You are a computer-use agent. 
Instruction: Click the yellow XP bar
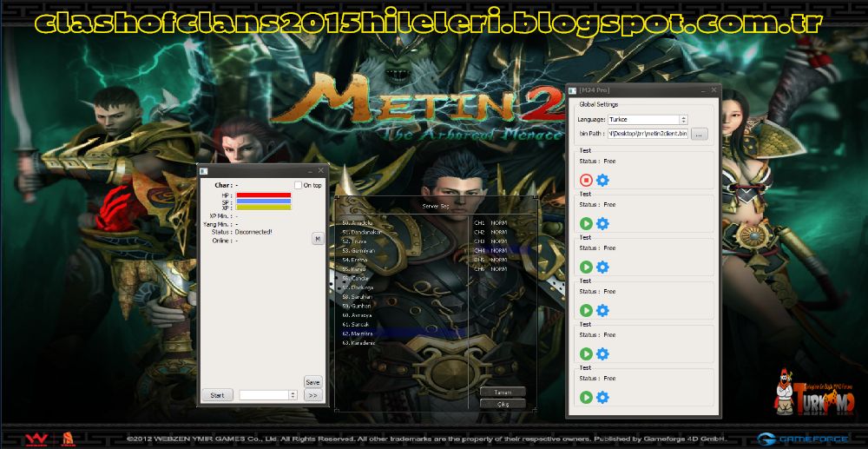264,207
